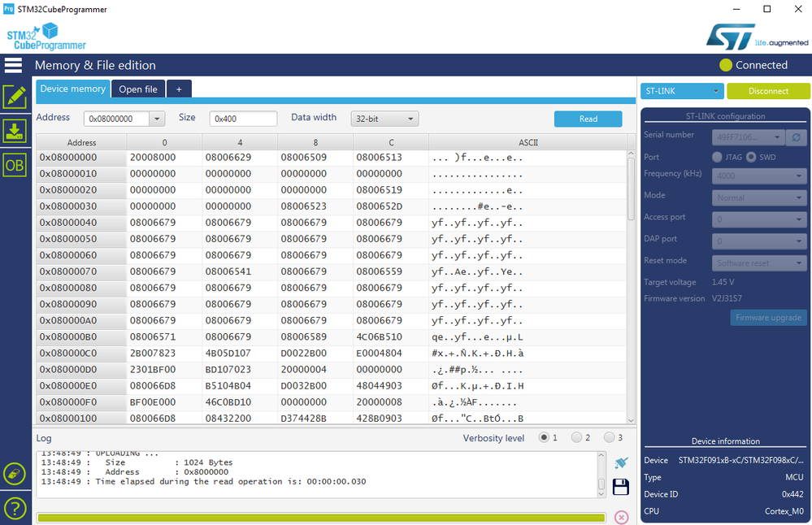Click the ST life.augmented logo
812x525 pixels.
pos(757,37)
